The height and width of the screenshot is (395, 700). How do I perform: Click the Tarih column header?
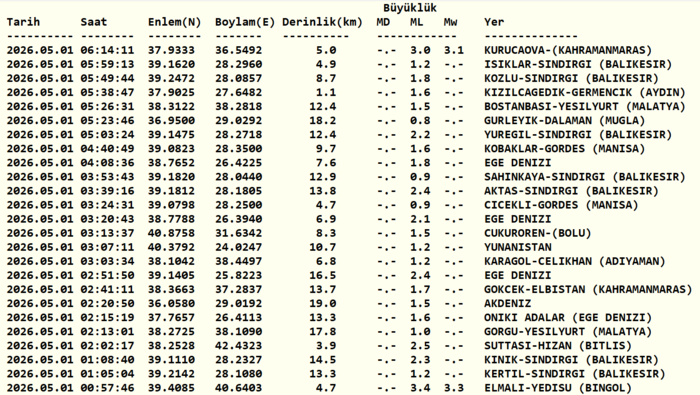pyautogui.click(x=23, y=22)
